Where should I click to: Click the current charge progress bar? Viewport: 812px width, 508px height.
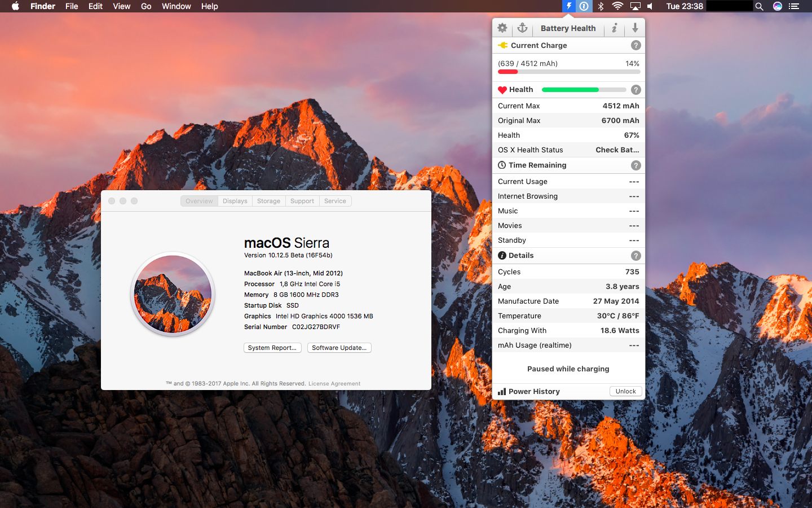point(568,72)
